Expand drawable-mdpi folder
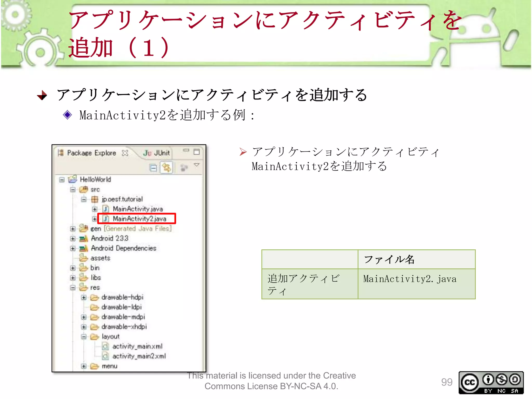This screenshot has width=532, height=399. 84,317
